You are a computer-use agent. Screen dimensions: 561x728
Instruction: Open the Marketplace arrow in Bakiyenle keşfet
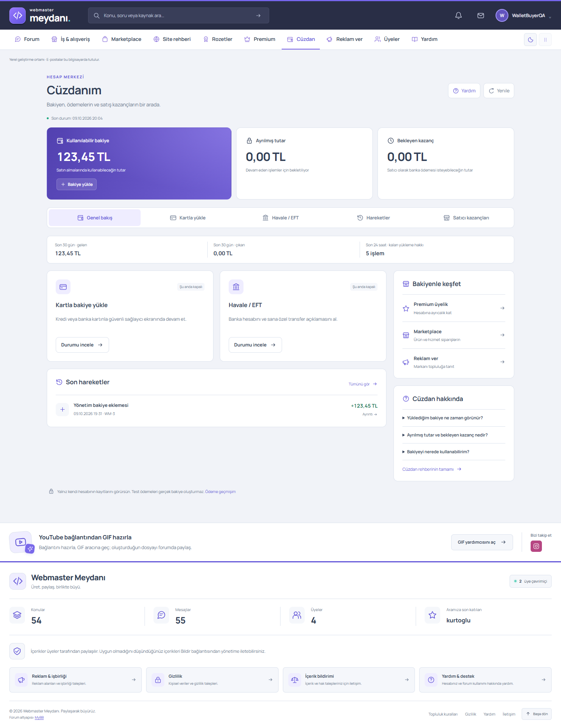click(502, 335)
